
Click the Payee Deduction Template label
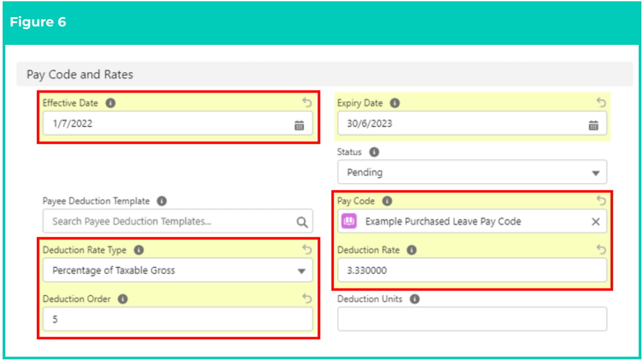[96, 201]
